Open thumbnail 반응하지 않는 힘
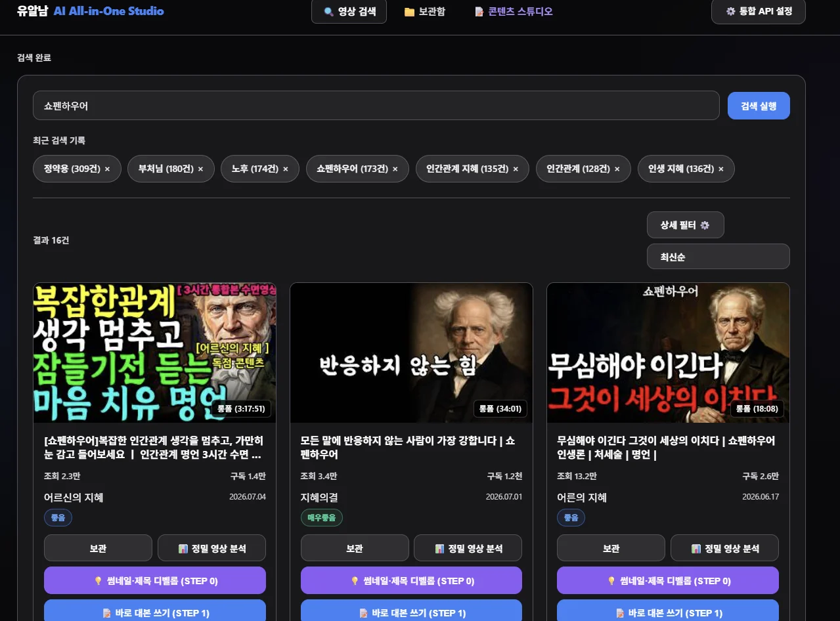Screen dimensions: 840x621 tap(411, 353)
